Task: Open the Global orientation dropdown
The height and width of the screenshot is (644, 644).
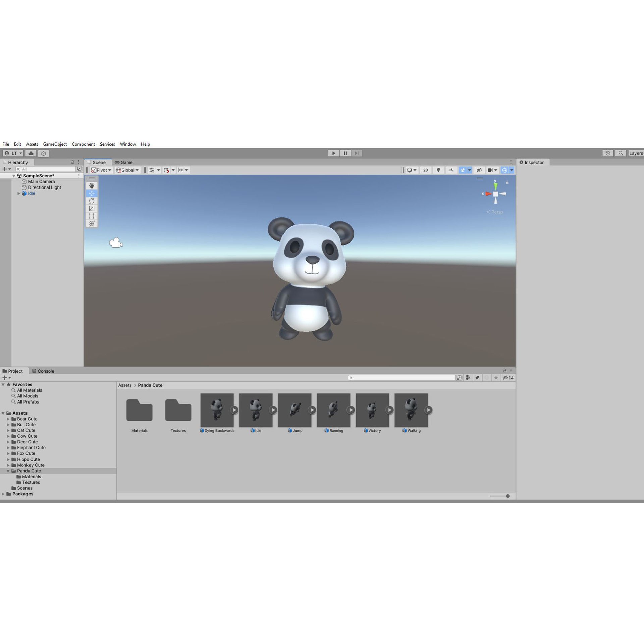Action: coord(127,170)
